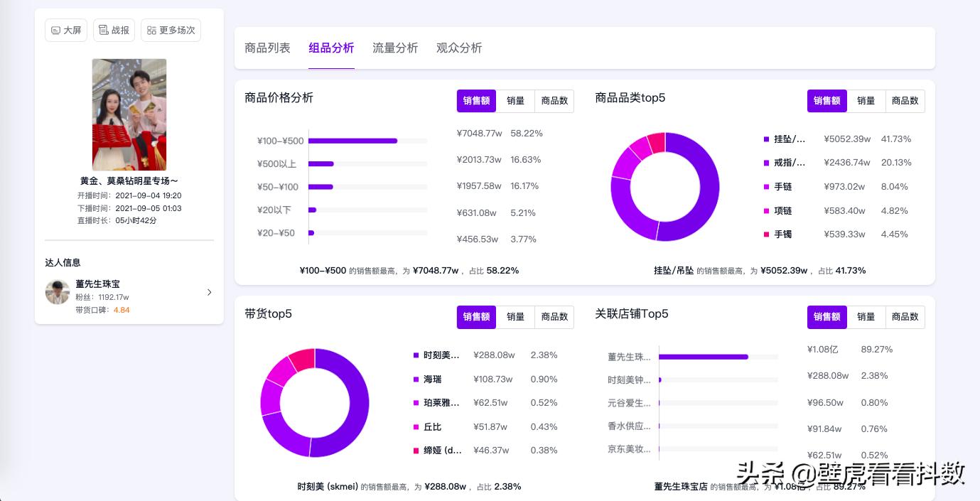
Task: Switch to the 观众分析 tab
Action: point(459,48)
